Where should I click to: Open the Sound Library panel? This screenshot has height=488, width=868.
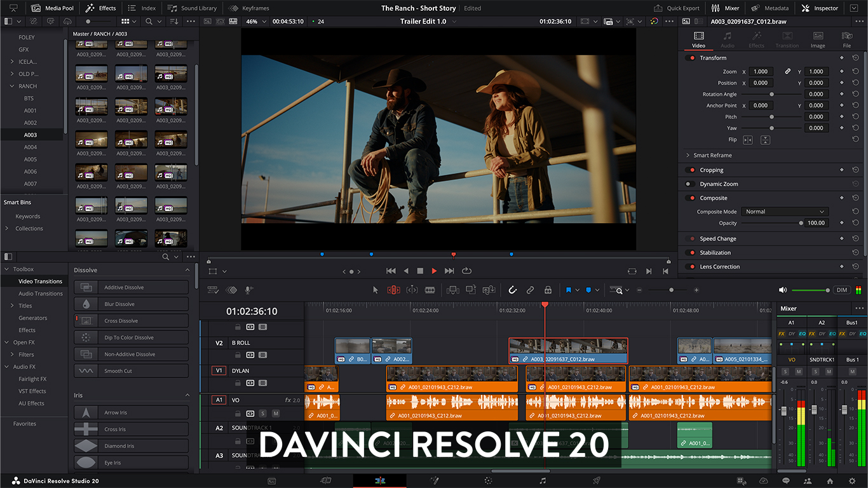[x=193, y=8]
